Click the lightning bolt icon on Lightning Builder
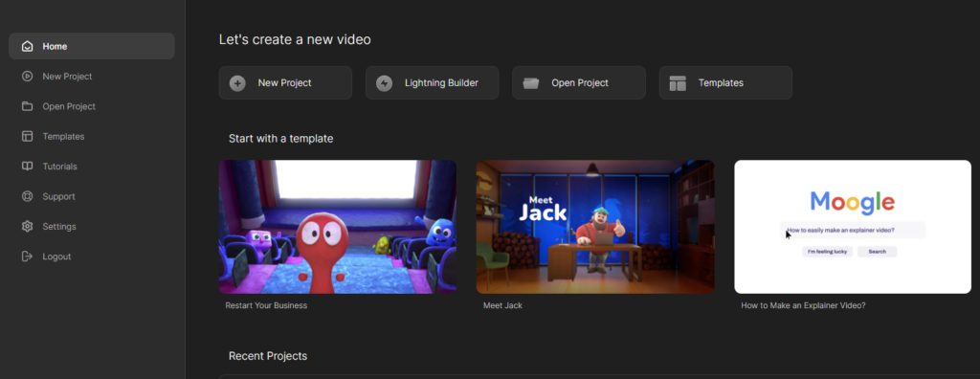The height and width of the screenshot is (379, 980). 385,83
